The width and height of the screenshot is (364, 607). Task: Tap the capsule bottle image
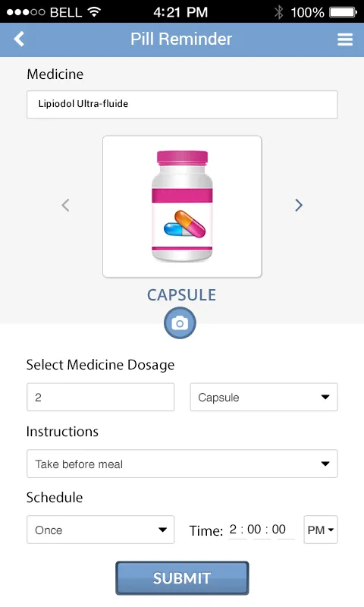182,206
